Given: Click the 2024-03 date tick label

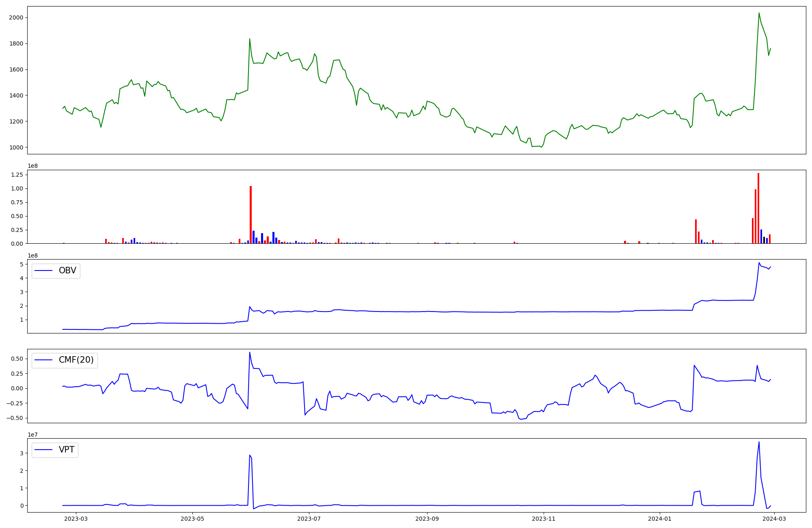Looking at the screenshot, I should pos(775,519).
